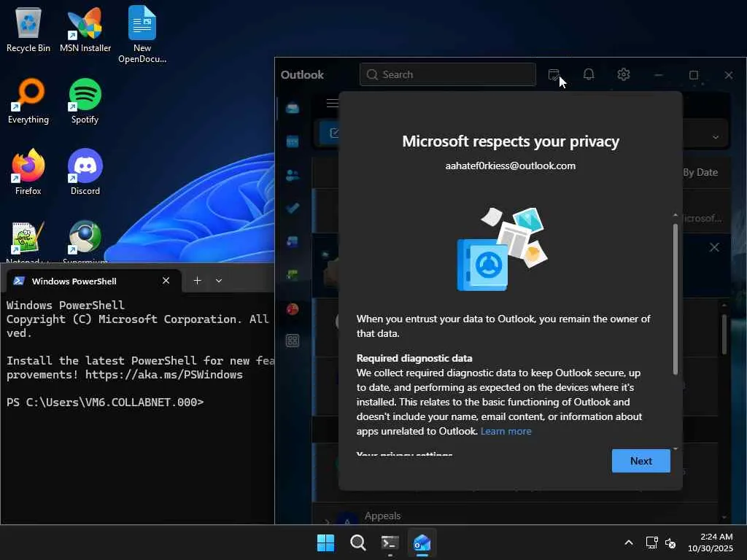Image resolution: width=747 pixels, height=560 pixels.
Task: Open terminal profile dropdown arrow
Action: [219, 281]
